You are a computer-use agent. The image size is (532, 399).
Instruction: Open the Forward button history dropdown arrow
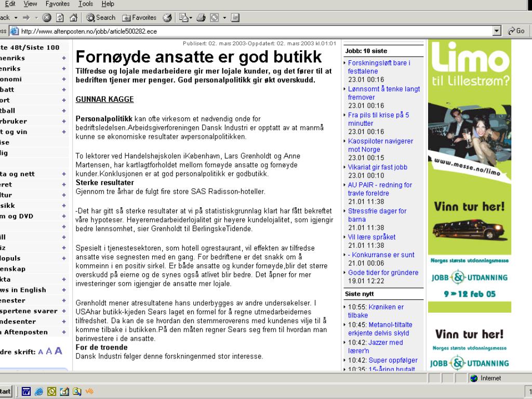tap(36, 18)
